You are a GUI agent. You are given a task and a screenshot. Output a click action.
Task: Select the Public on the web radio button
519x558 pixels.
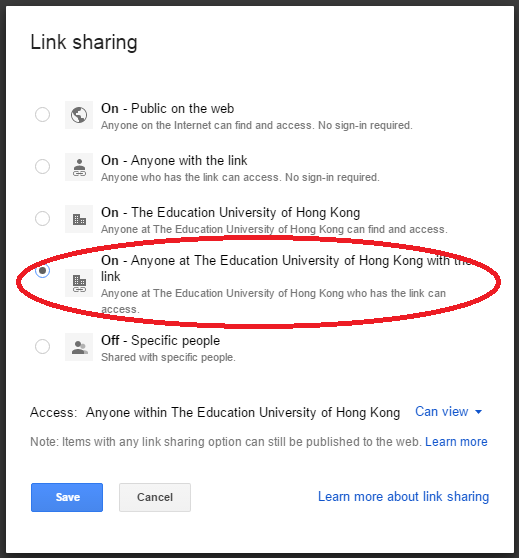(42, 114)
